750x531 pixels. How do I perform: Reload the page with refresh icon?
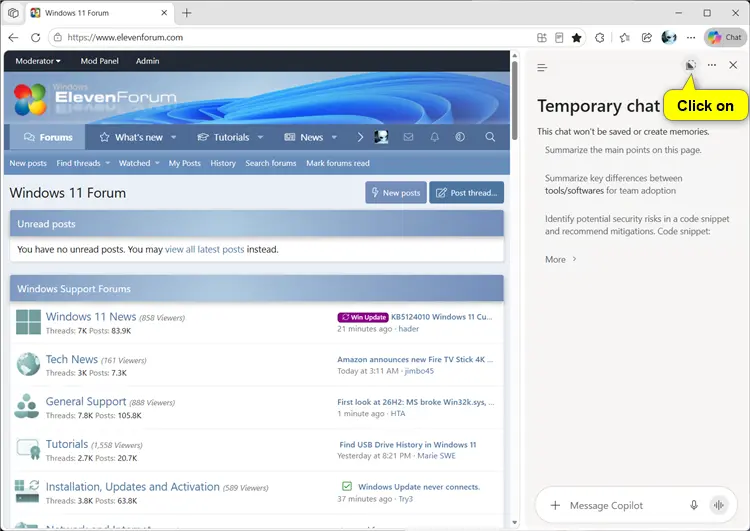tap(35, 37)
